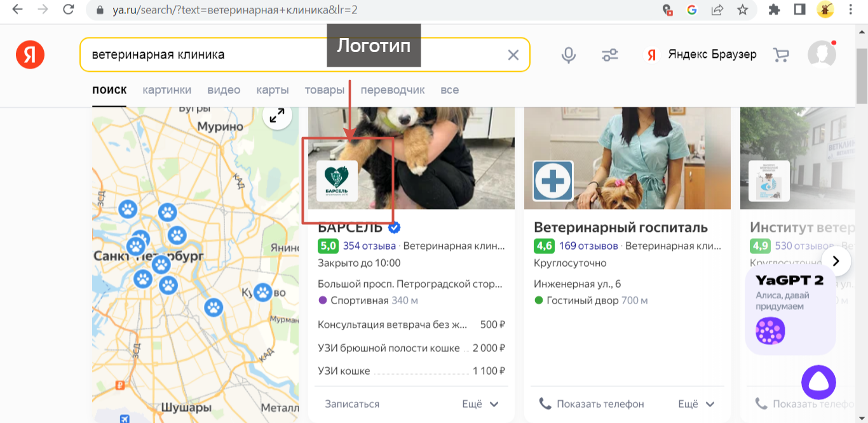Open 169 отзывов reviews link
868x423 pixels.
click(x=588, y=246)
